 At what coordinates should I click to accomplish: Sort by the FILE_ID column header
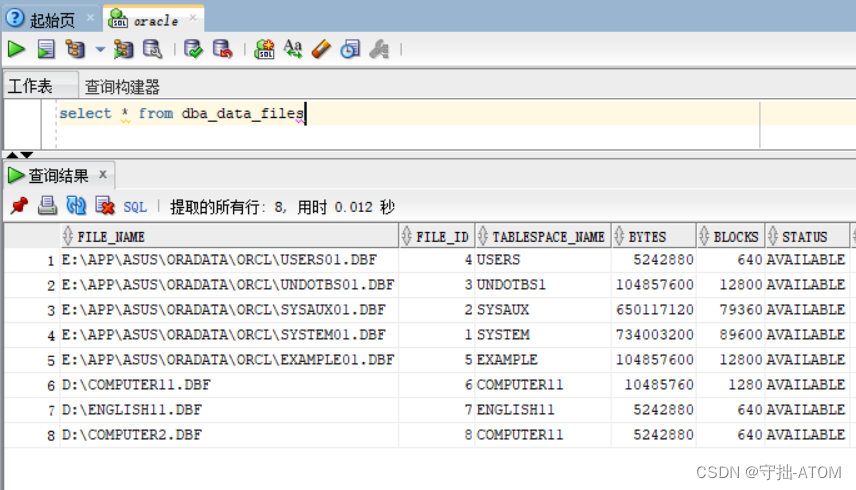(x=437, y=236)
